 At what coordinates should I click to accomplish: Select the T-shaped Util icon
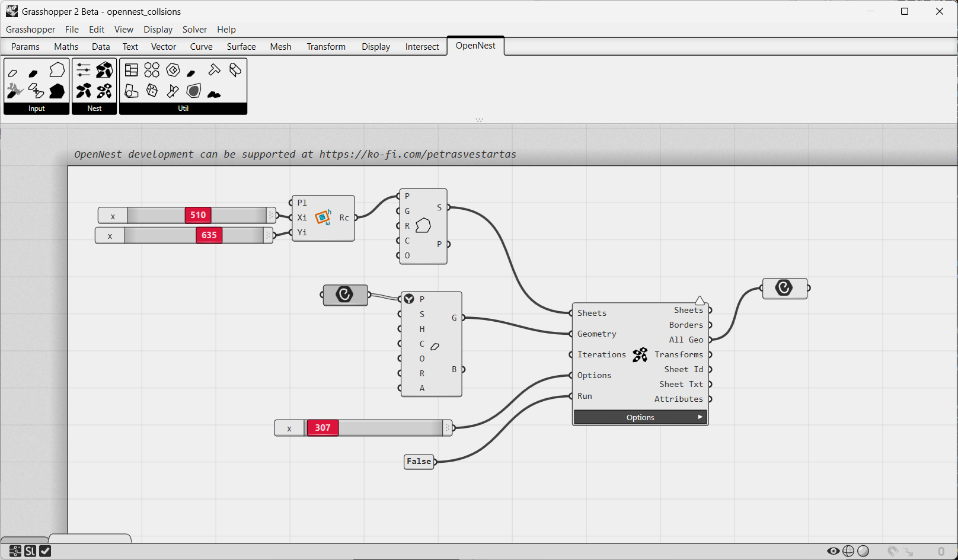215,70
